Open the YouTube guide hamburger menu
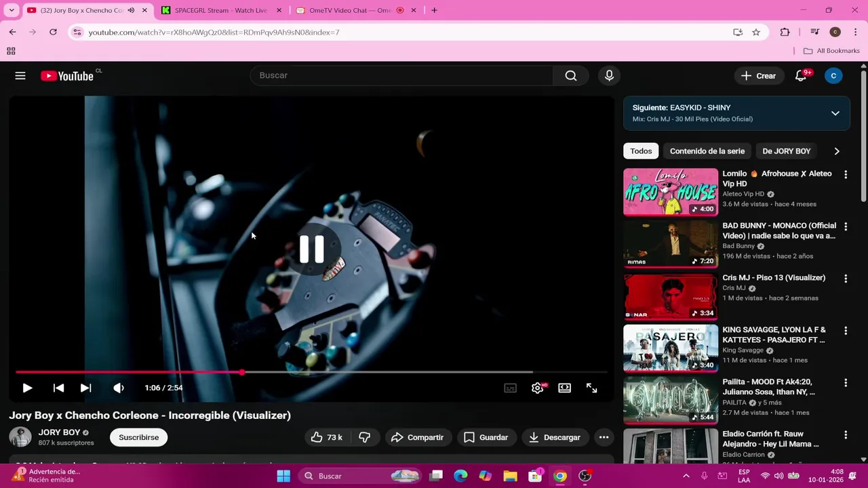 pos(20,76)
